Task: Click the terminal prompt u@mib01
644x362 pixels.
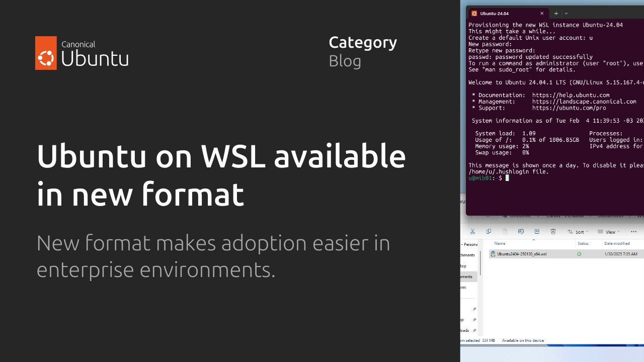Action: [x=481, y=178]
